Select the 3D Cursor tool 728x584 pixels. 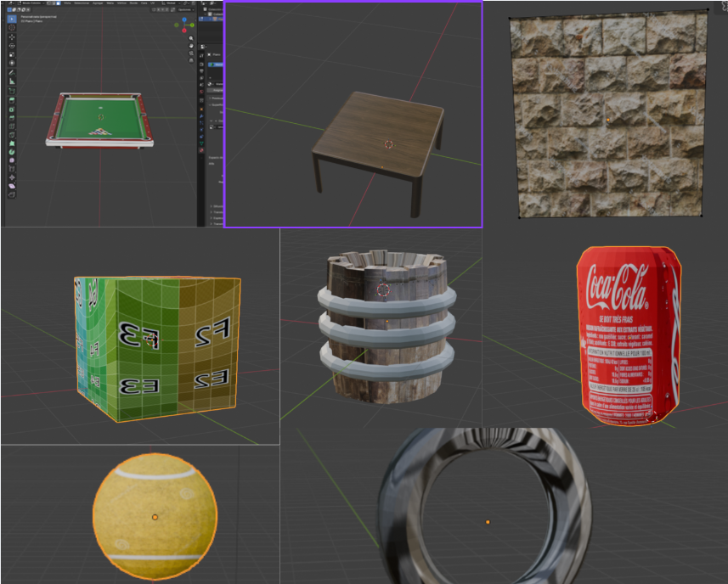(12, 27)
